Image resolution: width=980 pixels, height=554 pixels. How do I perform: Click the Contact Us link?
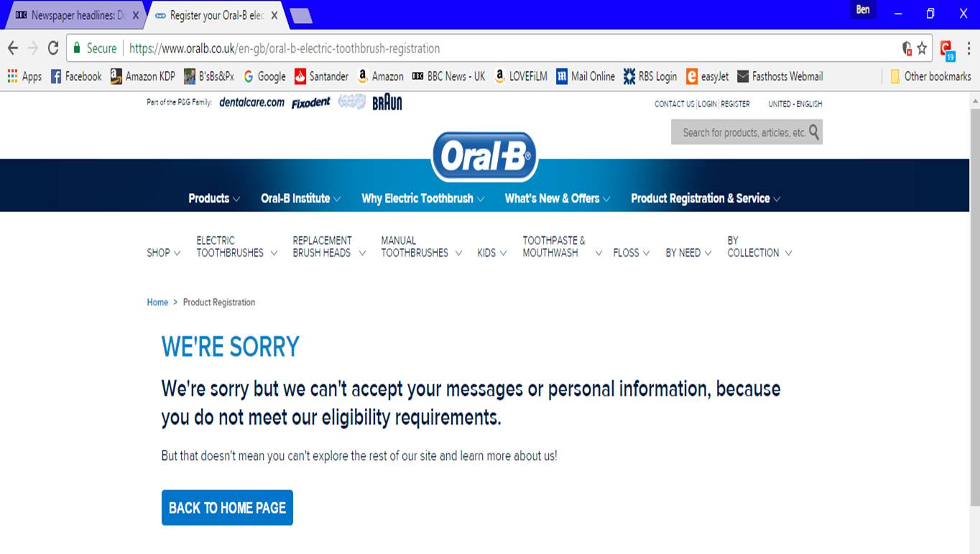pos(674,104)
